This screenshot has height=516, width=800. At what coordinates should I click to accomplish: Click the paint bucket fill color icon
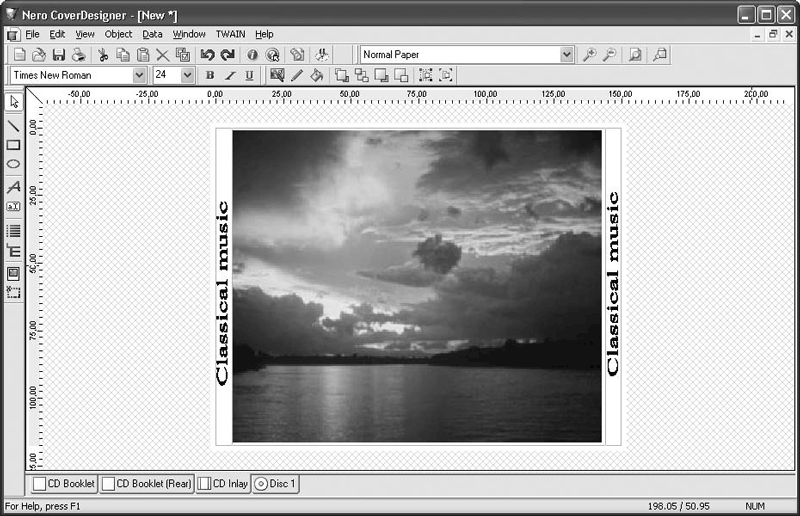click(316, 75)
